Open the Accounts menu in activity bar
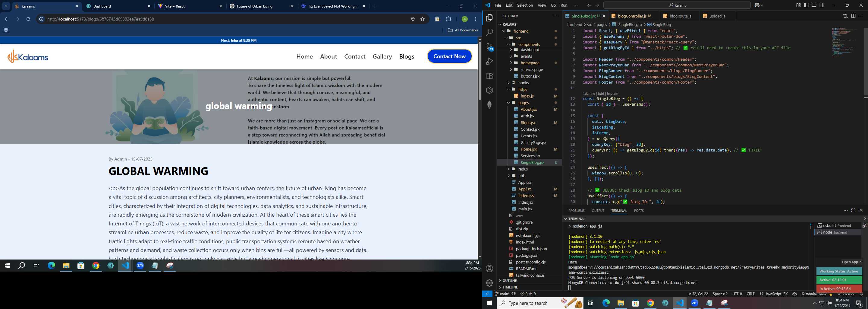The width and height of the screenshot is (868, 309). click(489, 269)
